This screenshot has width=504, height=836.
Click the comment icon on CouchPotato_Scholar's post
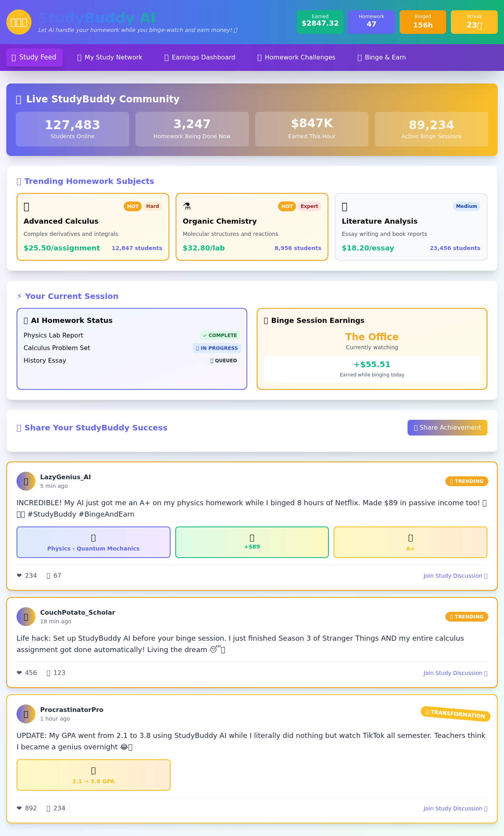coord(49,673)
